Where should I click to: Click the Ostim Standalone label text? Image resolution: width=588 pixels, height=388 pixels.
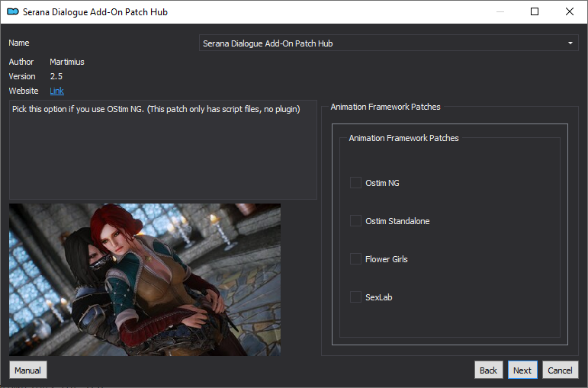click(397, 221)
